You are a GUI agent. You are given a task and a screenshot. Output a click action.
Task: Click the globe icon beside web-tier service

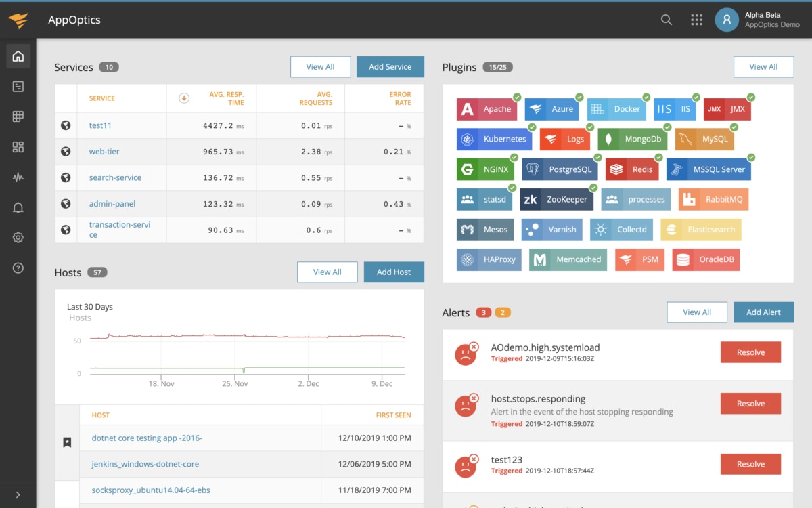[x=66, y=151]
